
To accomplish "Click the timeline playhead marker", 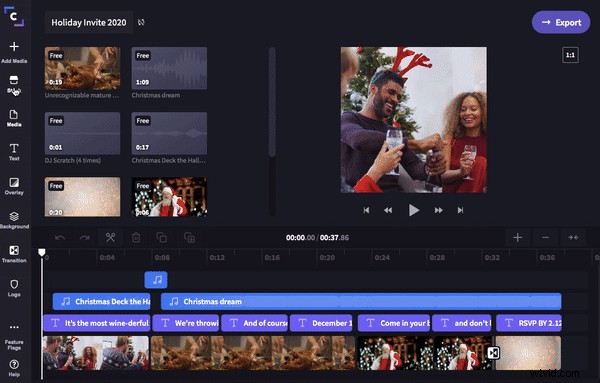I will coord(42,252).
